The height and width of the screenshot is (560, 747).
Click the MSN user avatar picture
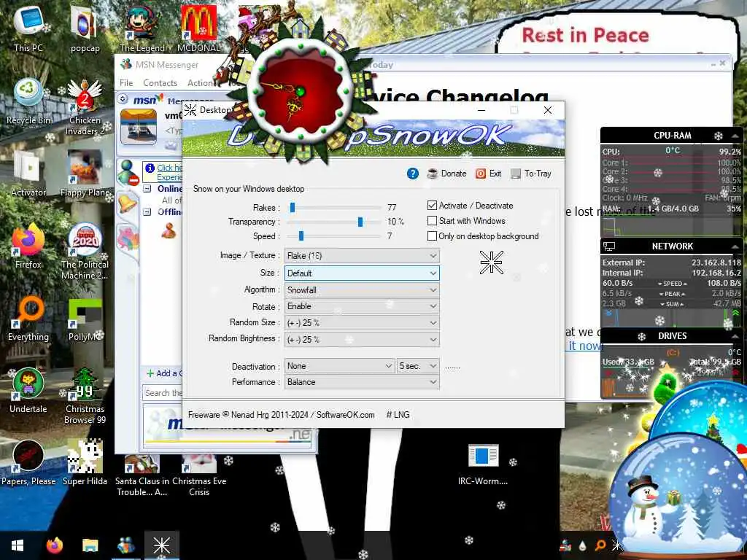coord(139,127)
